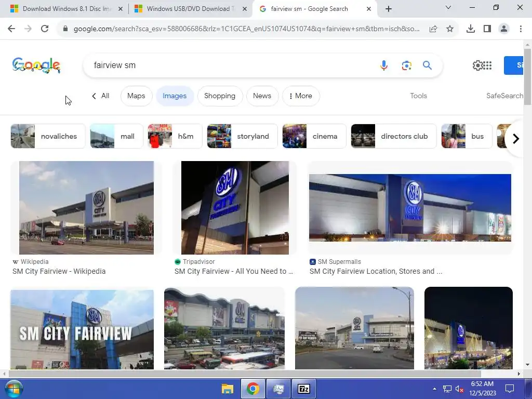Open Chrome profile avatar
The height and width of the screenshot is (399, 532).
pos(504,29)
